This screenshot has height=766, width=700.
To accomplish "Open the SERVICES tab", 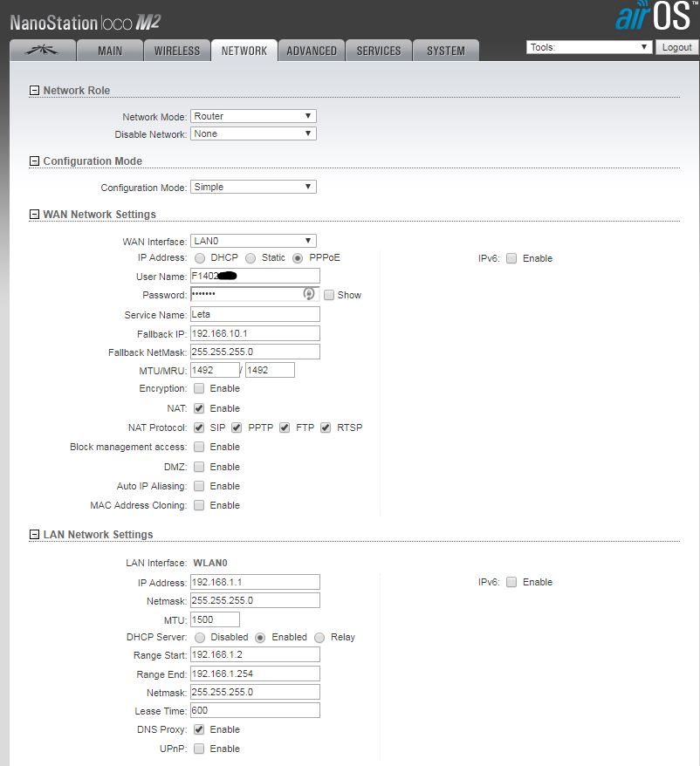I will tap(378, 51).
